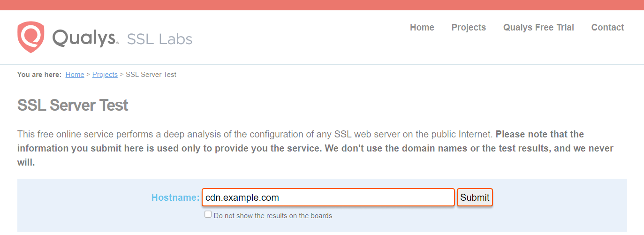Follow the Home breadcrumb link
The height and width of the screenshot is (235, 644).
[x=75, y=75]
